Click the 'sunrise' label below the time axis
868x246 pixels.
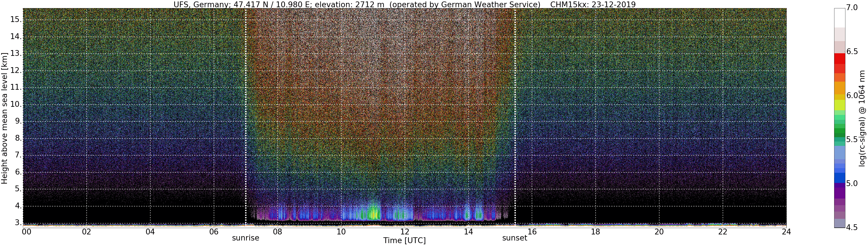pyautogui.click(x=246, y=238)
